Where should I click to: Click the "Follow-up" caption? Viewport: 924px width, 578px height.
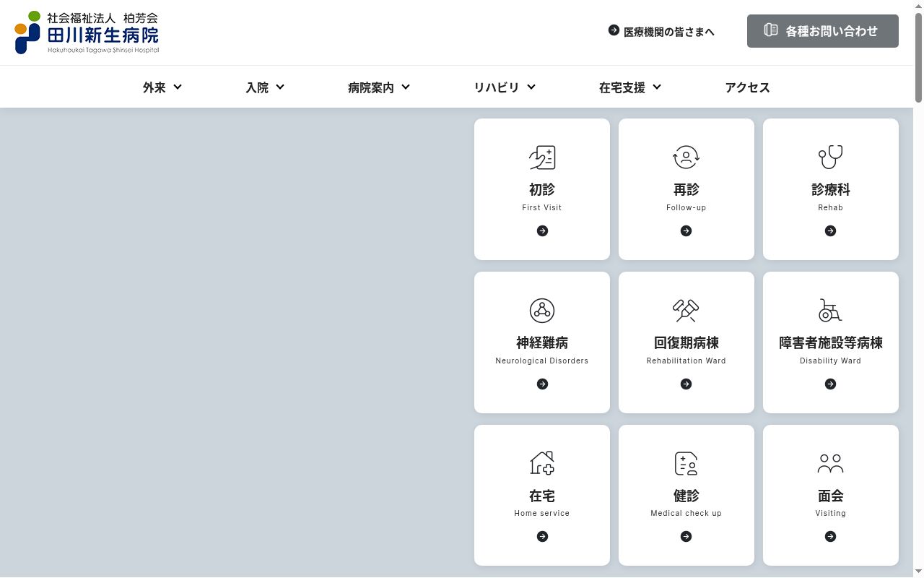click(x=687, y=207)
